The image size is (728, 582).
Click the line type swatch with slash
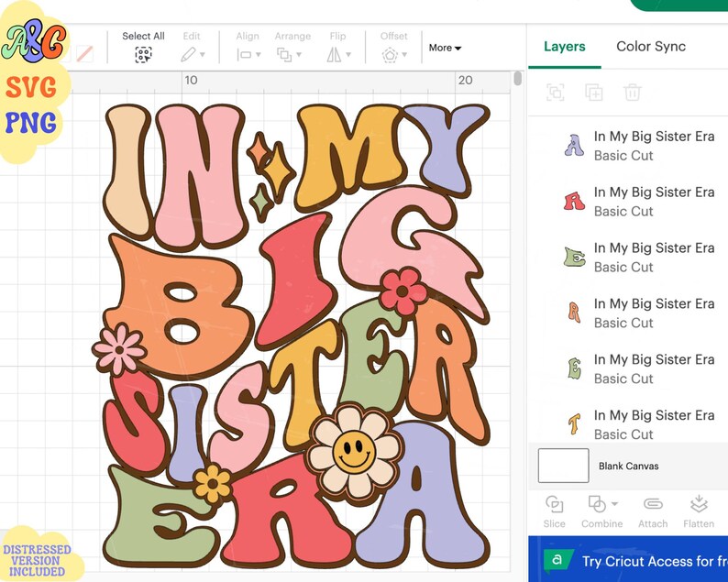pyautogui.click(x=84, y=54)
